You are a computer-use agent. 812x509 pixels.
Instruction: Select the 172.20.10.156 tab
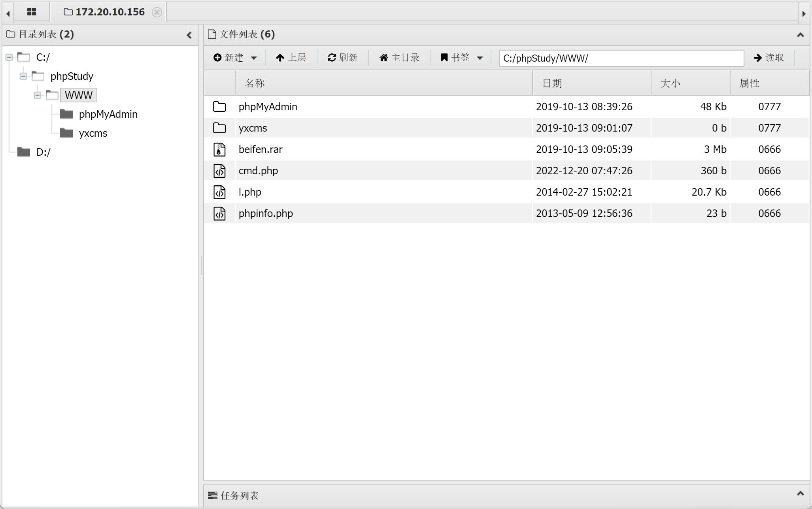[x=110, y=12]
